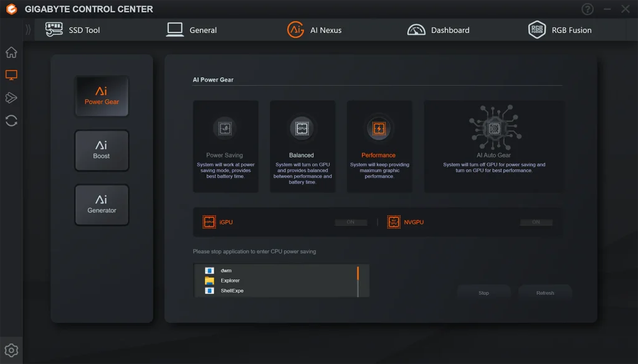
Task: Open the SSD Tool icon
Action: click(54, 30)
